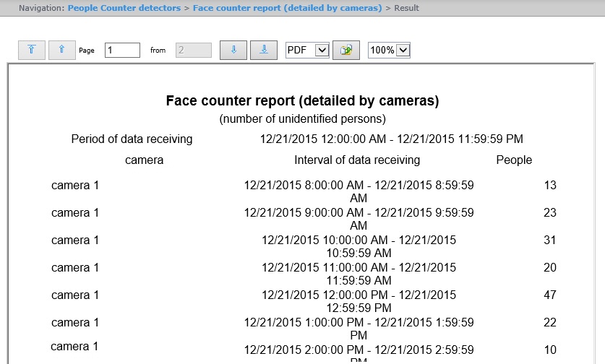
Task: Click the export report icon
Action: 346,51
